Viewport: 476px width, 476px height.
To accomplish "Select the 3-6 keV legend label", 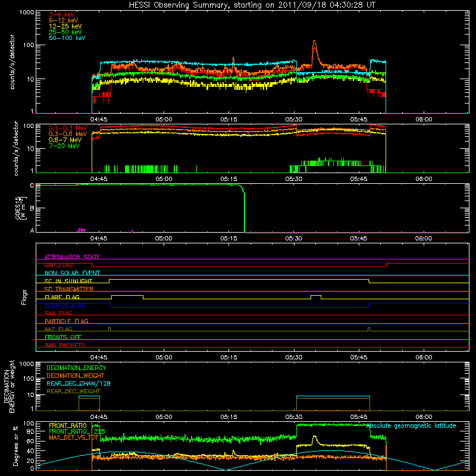I will [x=62, y=14].
